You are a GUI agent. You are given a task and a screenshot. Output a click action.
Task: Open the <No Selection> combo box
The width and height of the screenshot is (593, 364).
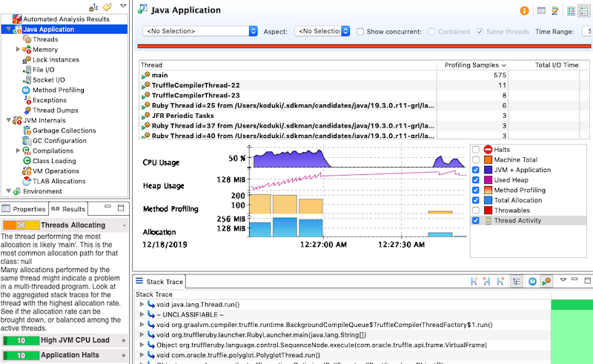click(x=200, y=31)
